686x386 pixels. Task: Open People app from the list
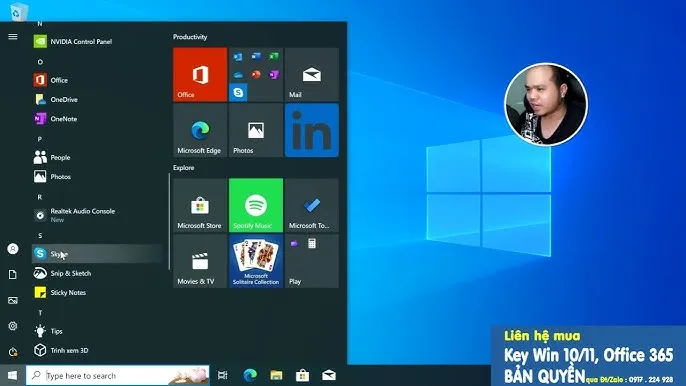(97, 157)
